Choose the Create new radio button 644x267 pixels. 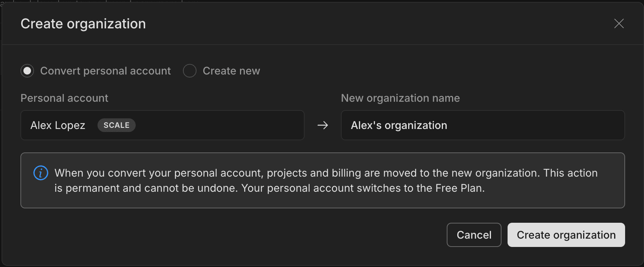(190, 71)
